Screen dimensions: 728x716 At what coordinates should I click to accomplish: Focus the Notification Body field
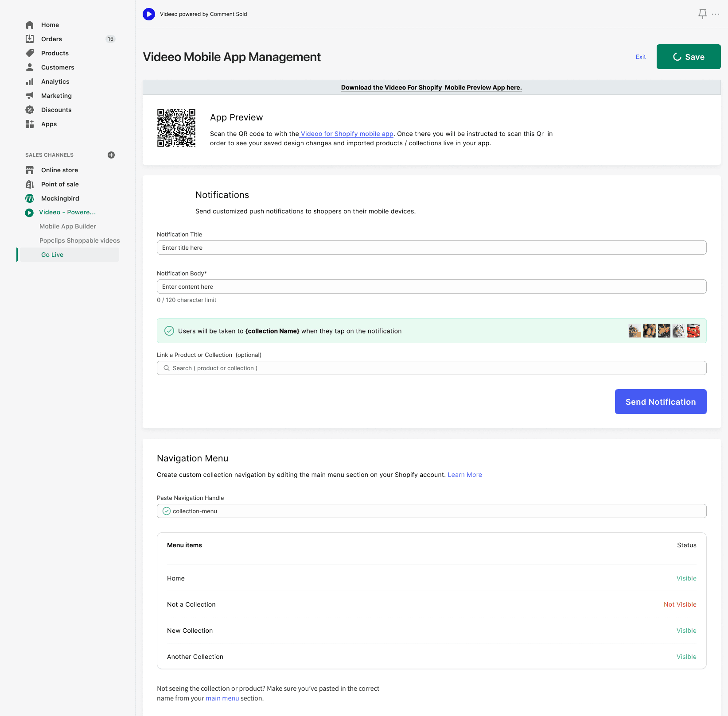point(432,286)
